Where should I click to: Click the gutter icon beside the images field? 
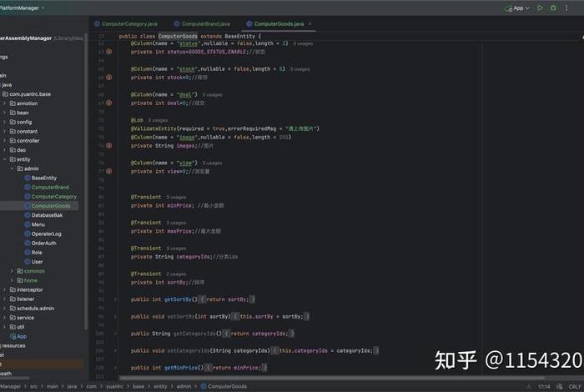[x=108, y=146]
